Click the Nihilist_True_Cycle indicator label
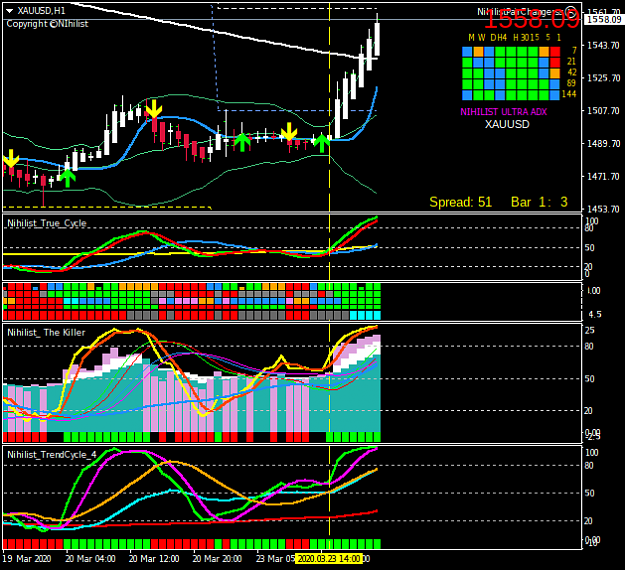625x570 pixels. [47, 223]
